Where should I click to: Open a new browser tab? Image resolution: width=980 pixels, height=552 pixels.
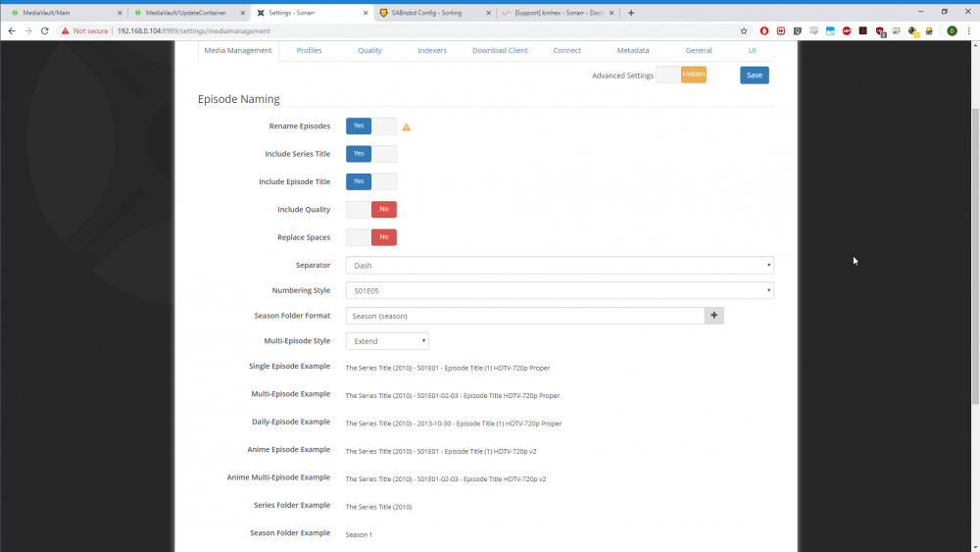tap(630, 13)
